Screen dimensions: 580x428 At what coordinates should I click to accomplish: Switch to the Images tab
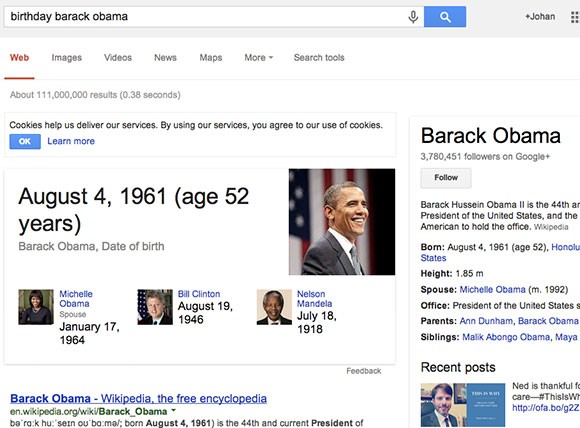click(x=67, y=58)
